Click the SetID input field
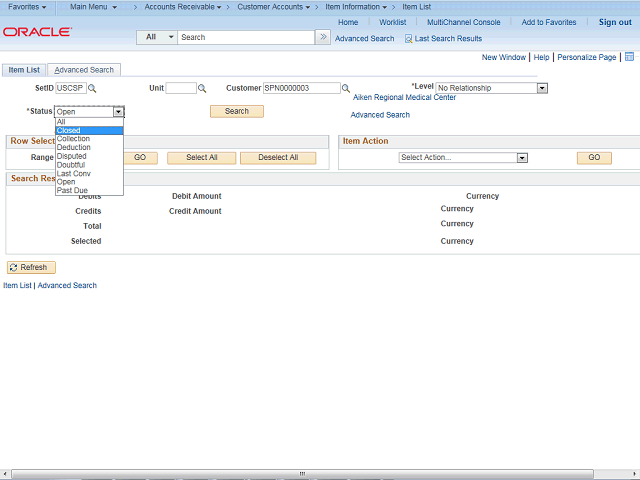640x480 pixels. pyautogui.click(x=71, y=88)
